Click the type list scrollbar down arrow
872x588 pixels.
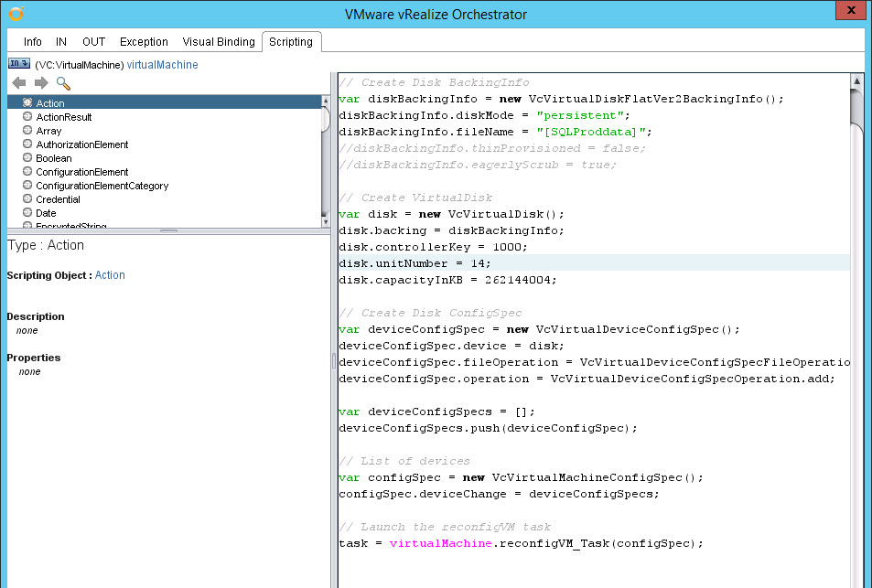(326, 222)
